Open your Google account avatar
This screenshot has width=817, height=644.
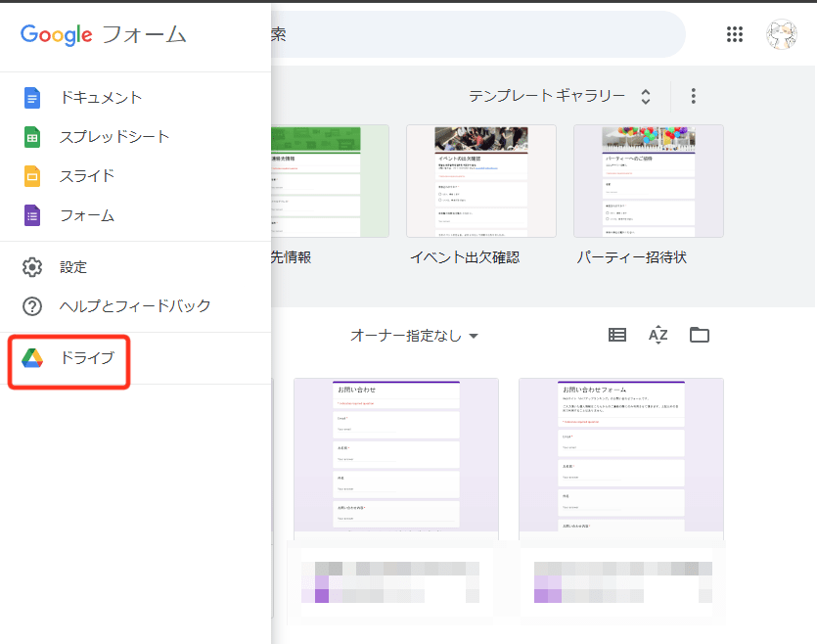pyautogui.click(x=781, y=34)
